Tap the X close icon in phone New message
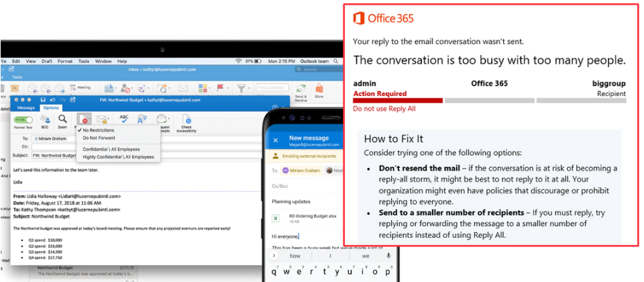 tap(276, 140)
